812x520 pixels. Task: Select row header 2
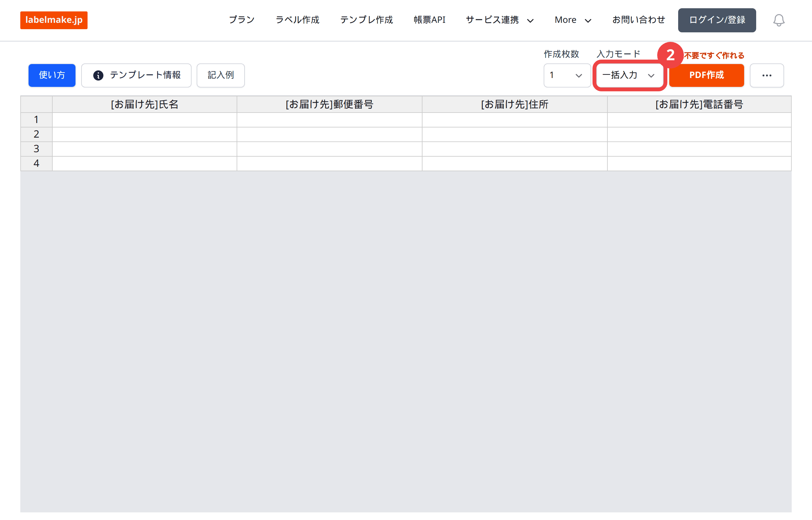click(36, 134)
